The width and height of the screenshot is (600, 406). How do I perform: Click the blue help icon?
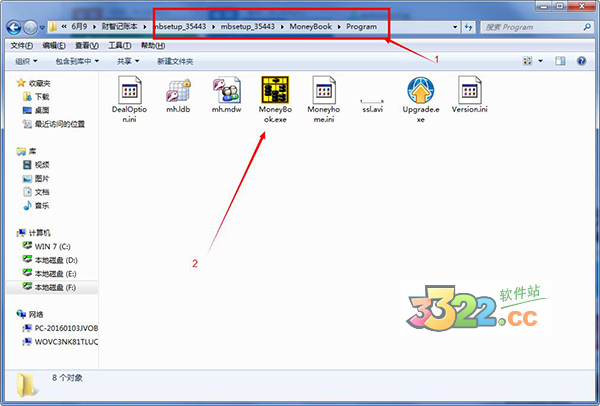click(x=581, y=61)
